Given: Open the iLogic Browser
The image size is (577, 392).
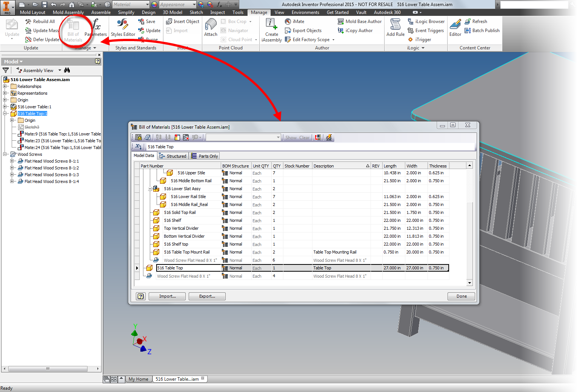Looking at the screenshot, I should [426, 22].
